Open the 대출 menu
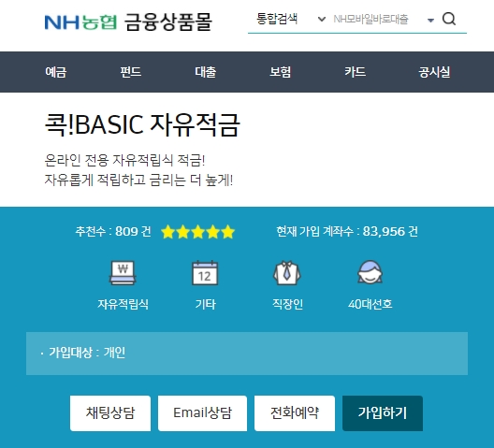 206,72
